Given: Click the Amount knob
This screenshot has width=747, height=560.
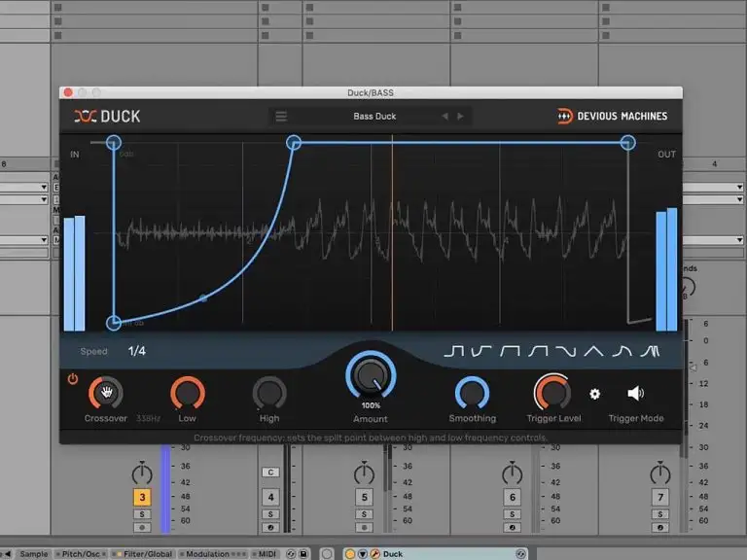Looking at the screenshot, I should [x=371, y=375].
